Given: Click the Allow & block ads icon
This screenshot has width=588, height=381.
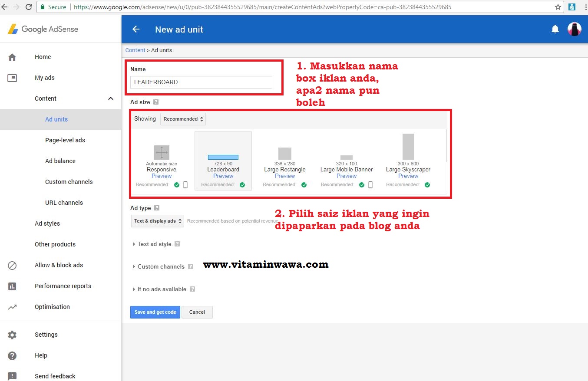Looking at the screenshot, I should tap(12, 265).
